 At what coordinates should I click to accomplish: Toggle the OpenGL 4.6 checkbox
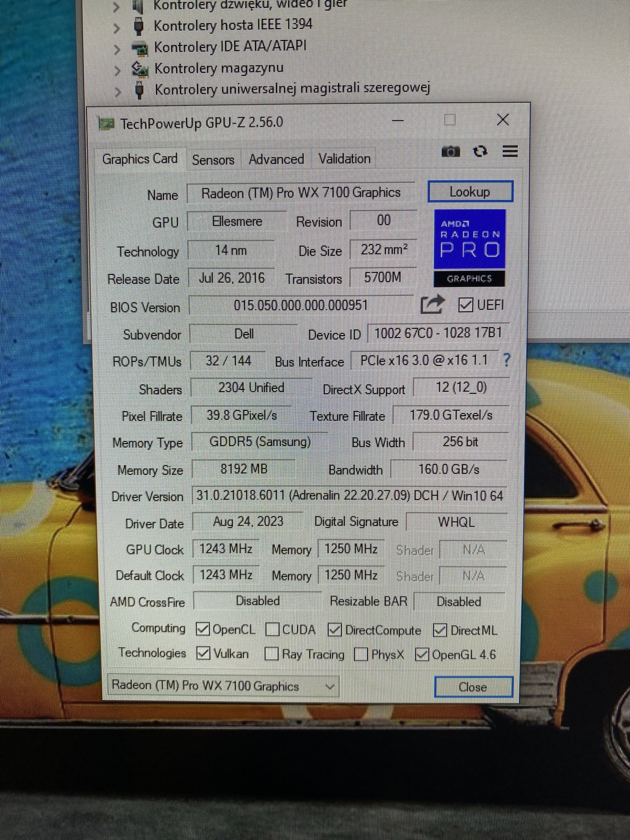pos(422,654)
